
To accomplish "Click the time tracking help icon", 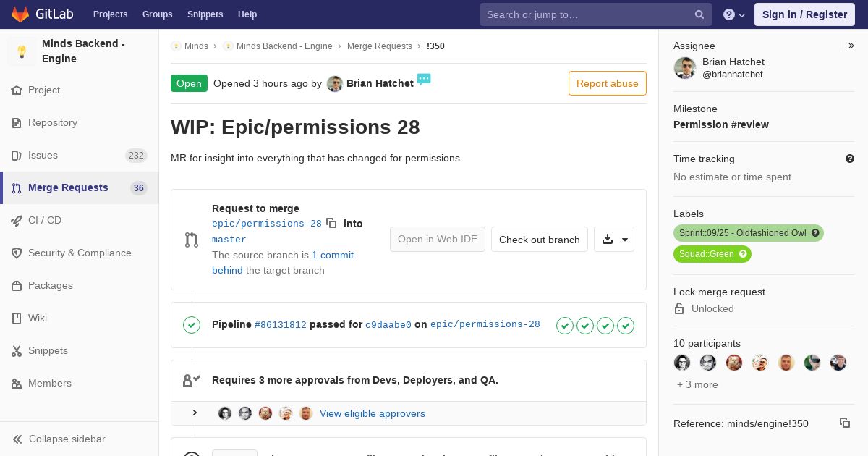I will coord(850,159).
